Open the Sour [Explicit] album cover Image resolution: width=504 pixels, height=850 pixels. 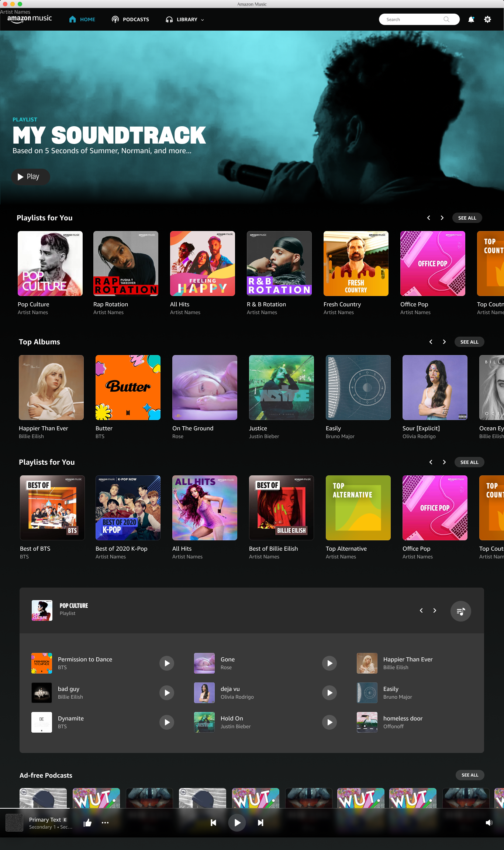click(435, 388)
